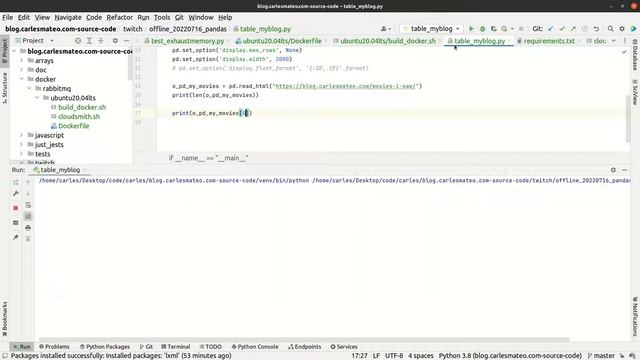Open build_docker.sh in the project tree
The height and width of the screenshot is (360, 640).
[x=82, y=107]
